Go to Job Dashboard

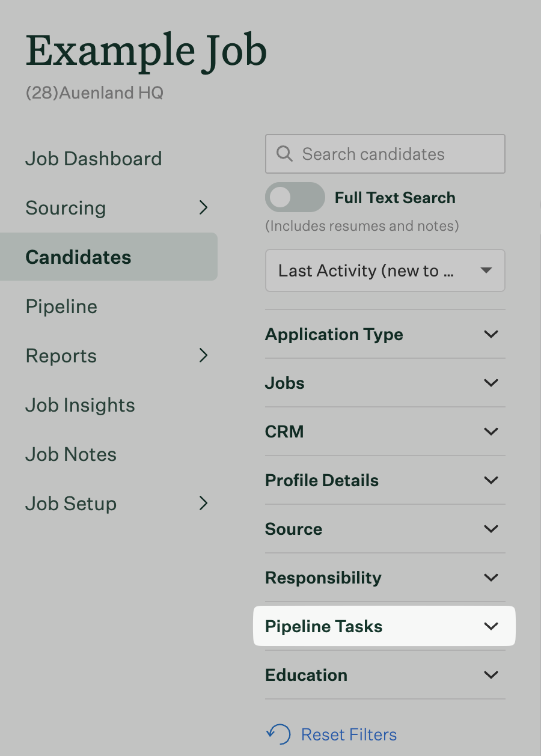click(x=94, y=159)
